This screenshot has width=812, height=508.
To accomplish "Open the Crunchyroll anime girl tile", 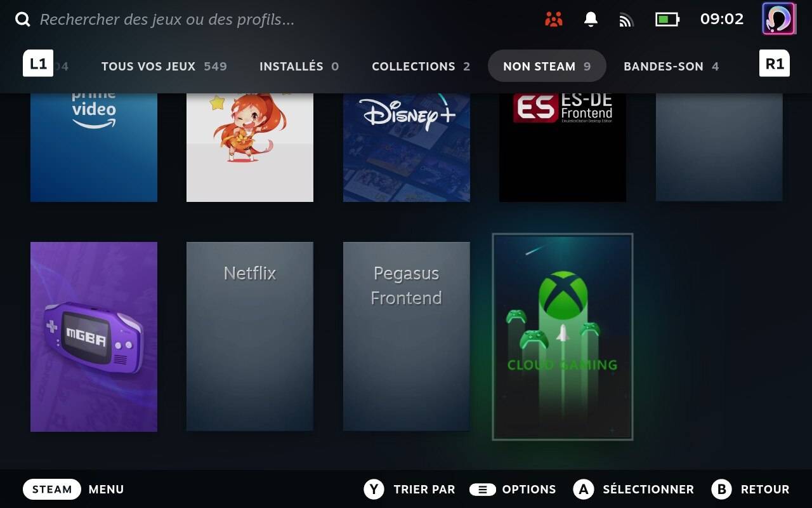I will click(250, 147).
